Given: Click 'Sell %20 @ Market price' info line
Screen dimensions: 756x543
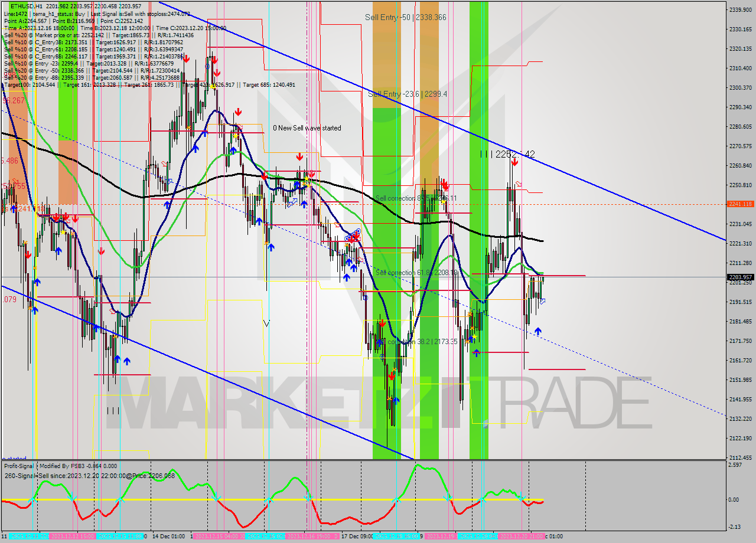Looking at the screenshot, I should 99,35.
